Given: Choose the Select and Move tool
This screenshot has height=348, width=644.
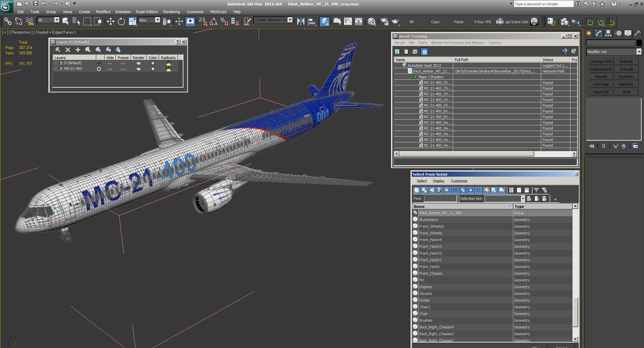Looking at the screenshot, I should [x=110, y=21].
